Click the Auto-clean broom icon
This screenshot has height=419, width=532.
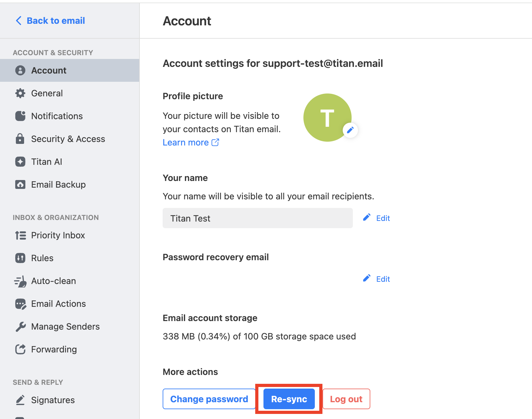coord(21,281)
